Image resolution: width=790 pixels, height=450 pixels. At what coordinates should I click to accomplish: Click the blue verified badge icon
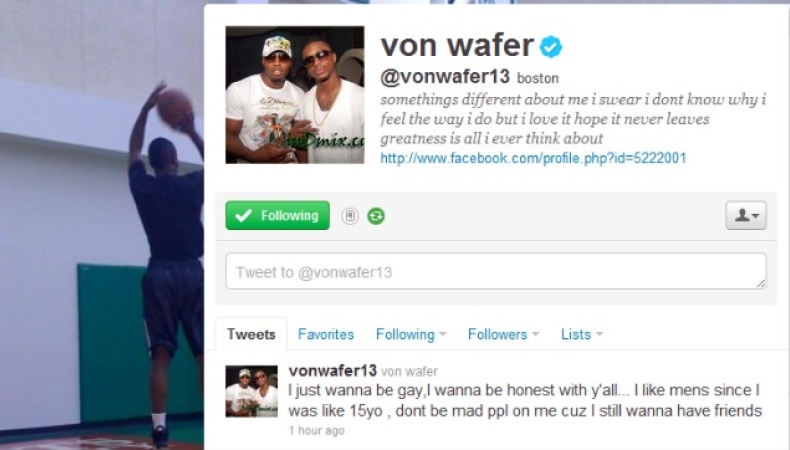point(551,47)
